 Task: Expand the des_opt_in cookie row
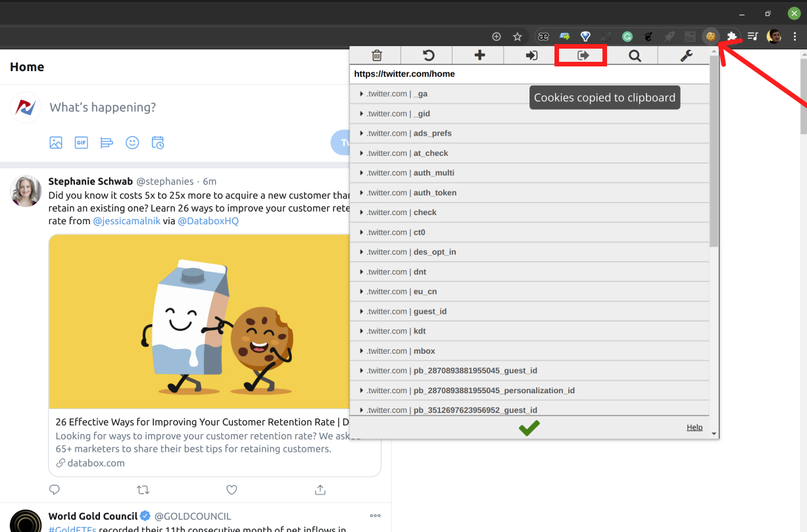pos(530,252)
